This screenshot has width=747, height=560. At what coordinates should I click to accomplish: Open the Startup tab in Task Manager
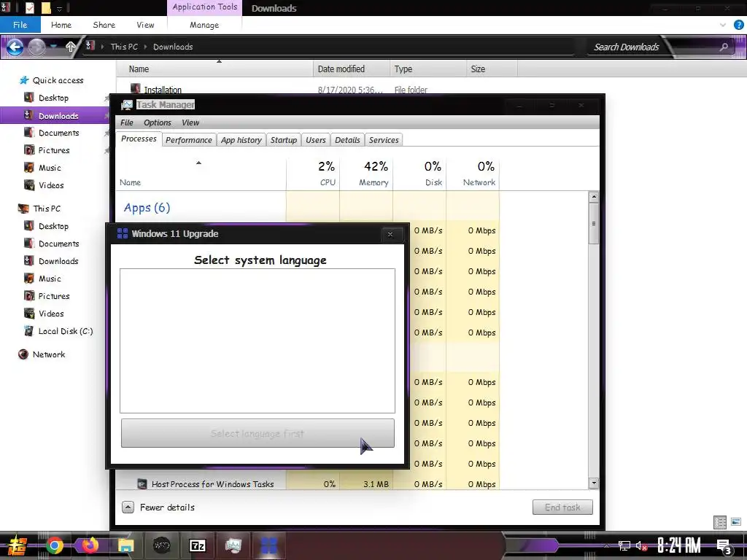[x=284, y=140]
